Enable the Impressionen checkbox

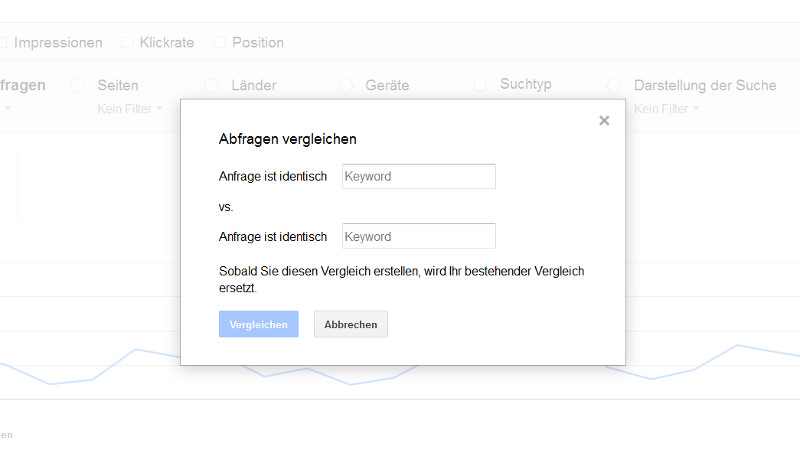3,43
